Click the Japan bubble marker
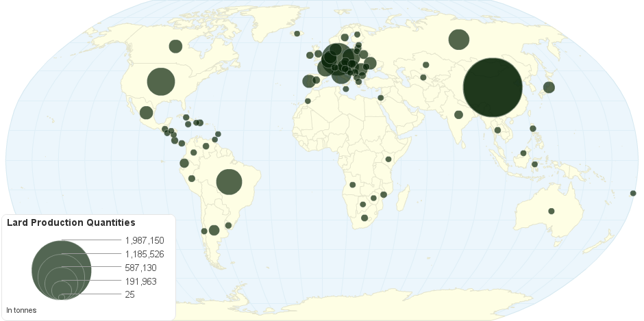This screenshot has height=321, width=644. [x=549, y=87]
